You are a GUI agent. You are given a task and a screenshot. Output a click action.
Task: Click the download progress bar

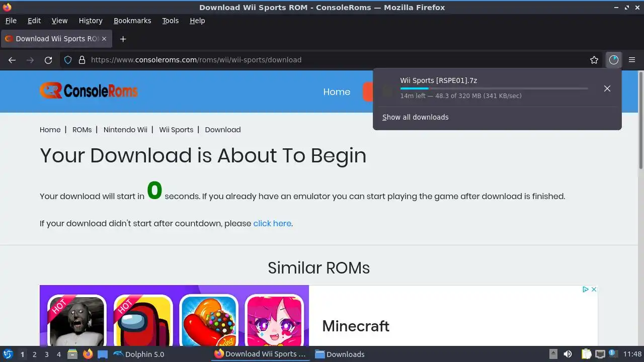(x=494, y=88)
